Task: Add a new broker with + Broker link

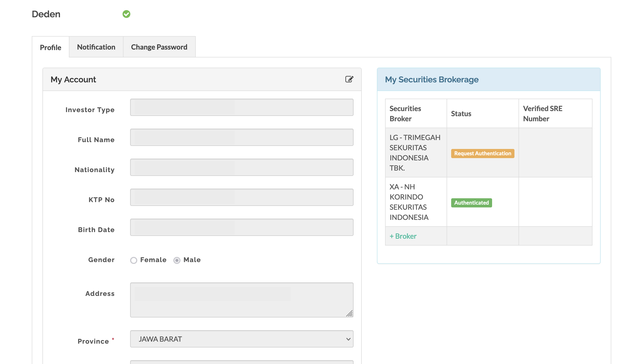Action: tap(403, 236)
